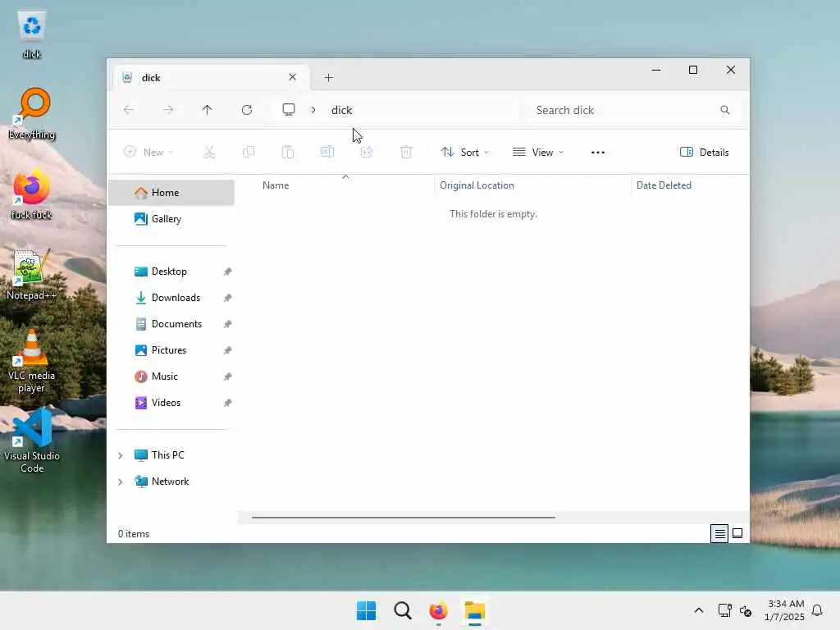This screenshot has width=840, height=630.
Task: Open Music in the navigation pane
Action: (171, 377)
